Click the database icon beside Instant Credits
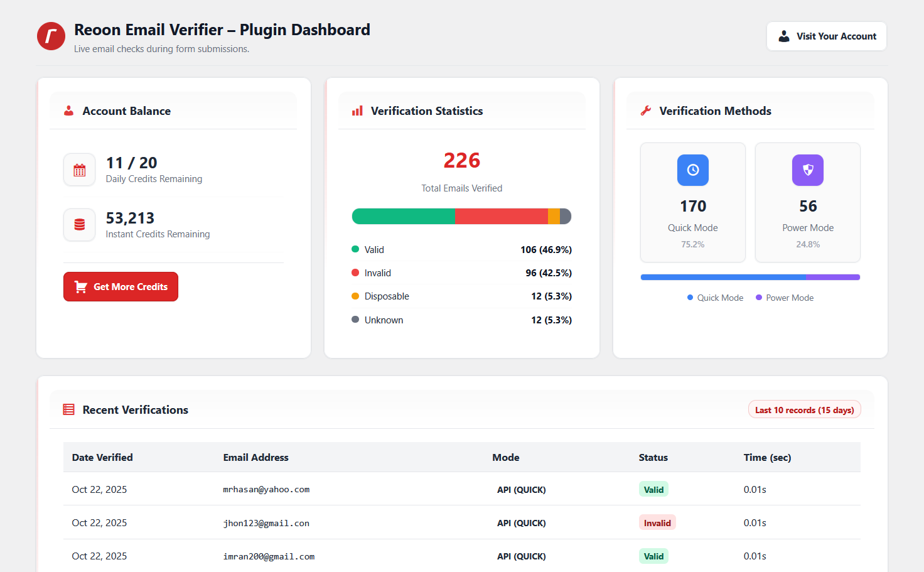Screen dimensions: 924x572 (80, 225)
